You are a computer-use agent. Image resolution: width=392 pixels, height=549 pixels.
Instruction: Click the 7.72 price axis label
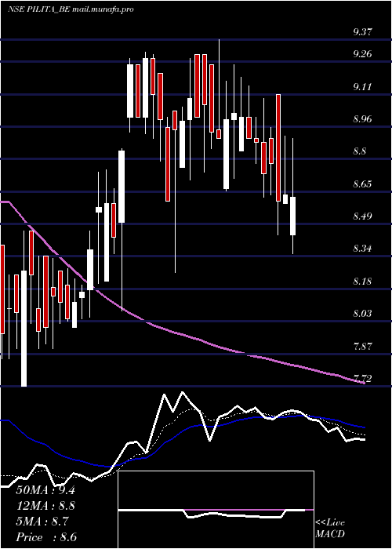pyautogui.click(x=362, y=379)
